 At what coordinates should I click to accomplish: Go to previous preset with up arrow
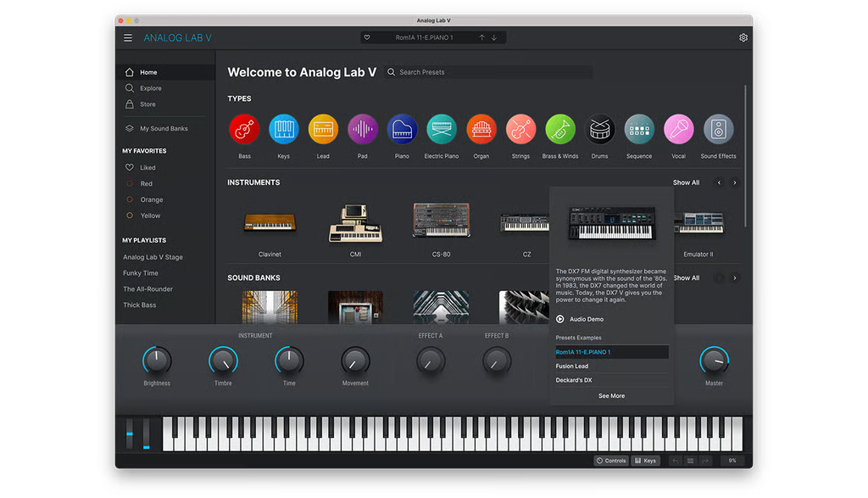pos(481,37)
